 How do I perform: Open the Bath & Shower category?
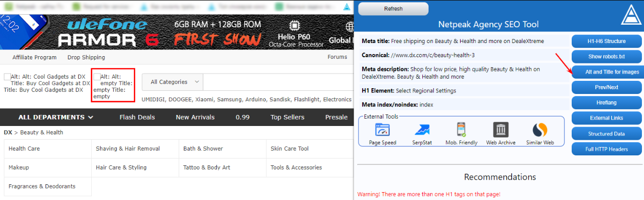pos(203,149)
